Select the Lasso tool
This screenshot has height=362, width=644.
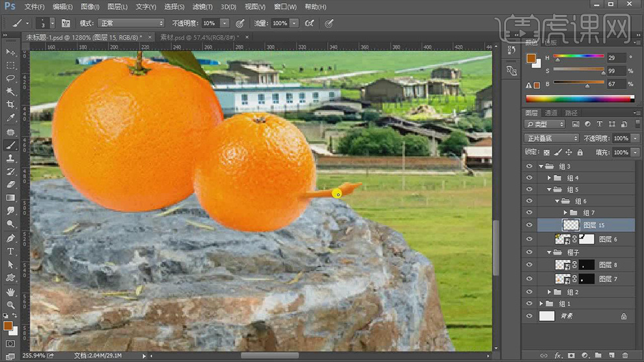tap(10, 78)
